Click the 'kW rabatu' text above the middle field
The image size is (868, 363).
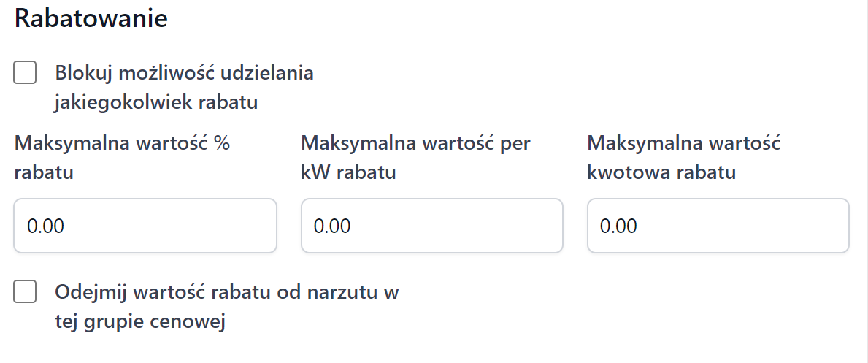tap(348, 173)
